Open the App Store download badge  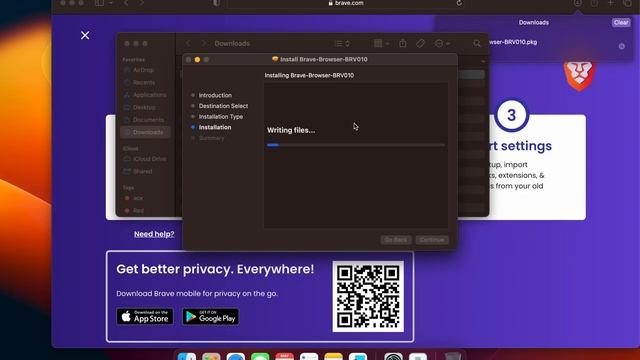click(x=145, y=316)
